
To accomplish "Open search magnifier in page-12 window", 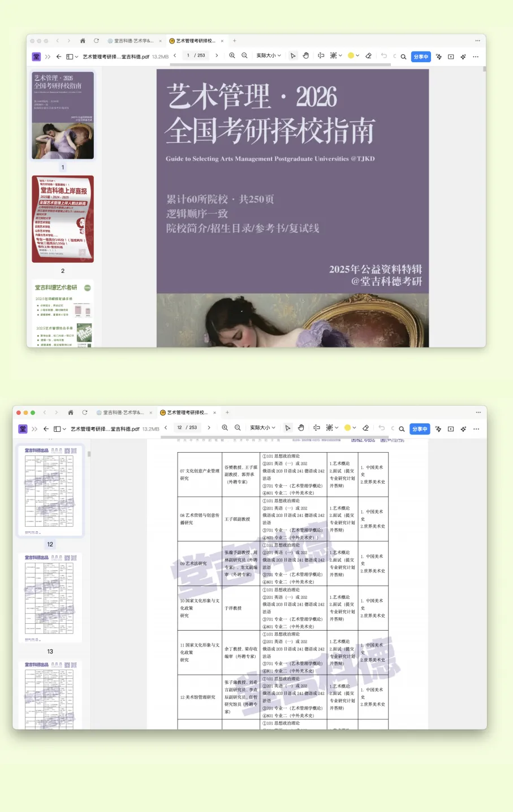I will tap(402, 429).
